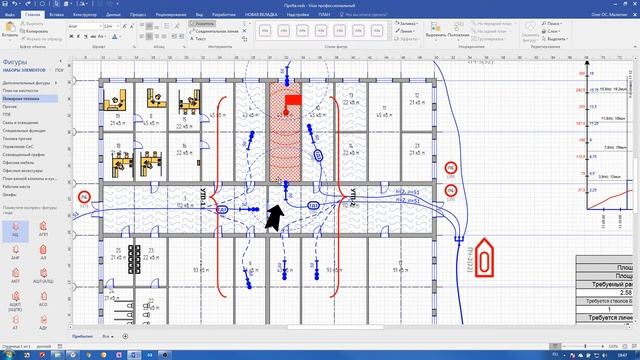Image resolution: width=640 pixels, height=360 pixels.
Task: Click Формат по образцу (Format Painter)
Action: tap(42, 39)
